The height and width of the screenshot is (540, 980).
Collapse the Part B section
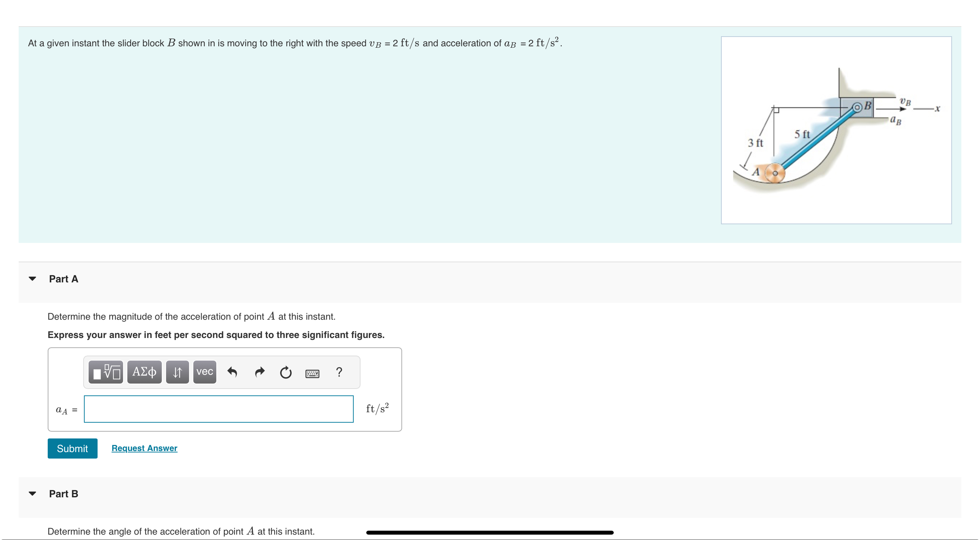[33, 494]
